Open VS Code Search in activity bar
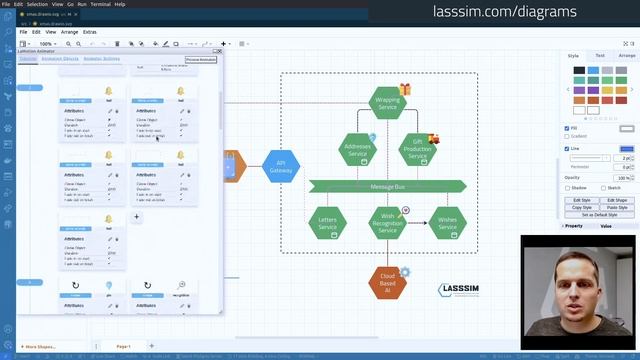 [x=8, y=32]
